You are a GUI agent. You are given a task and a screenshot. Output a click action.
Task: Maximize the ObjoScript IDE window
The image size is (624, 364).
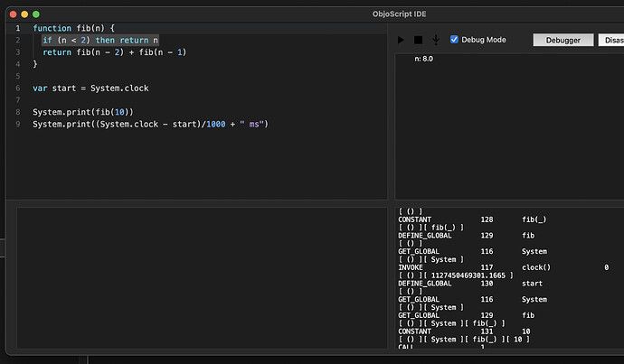coord(36,14)
